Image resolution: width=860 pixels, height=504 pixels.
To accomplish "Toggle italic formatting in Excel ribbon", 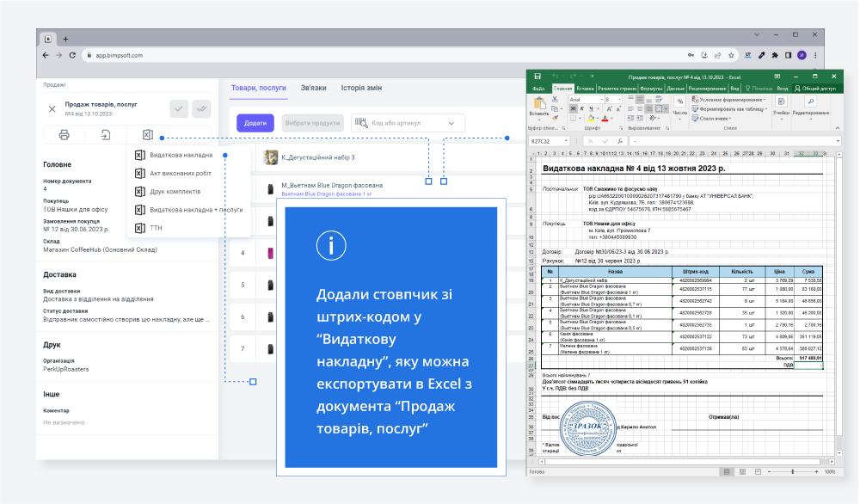I will click(x=580, y=110).
